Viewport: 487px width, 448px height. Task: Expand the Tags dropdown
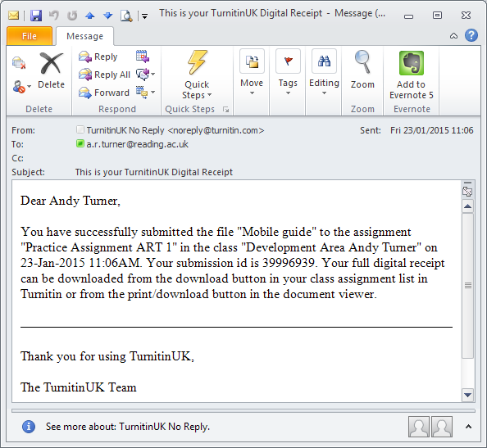288,73
